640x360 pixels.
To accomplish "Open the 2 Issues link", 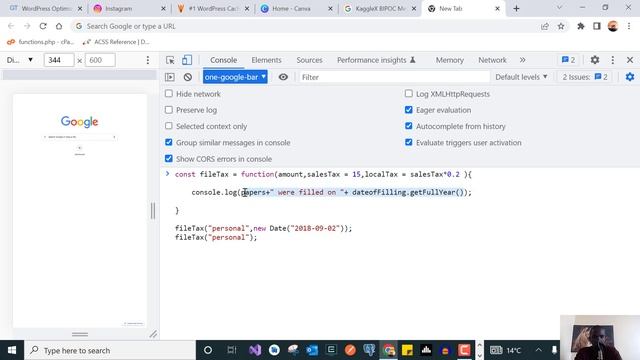I will pyautogui.click(x=584, y=77).
